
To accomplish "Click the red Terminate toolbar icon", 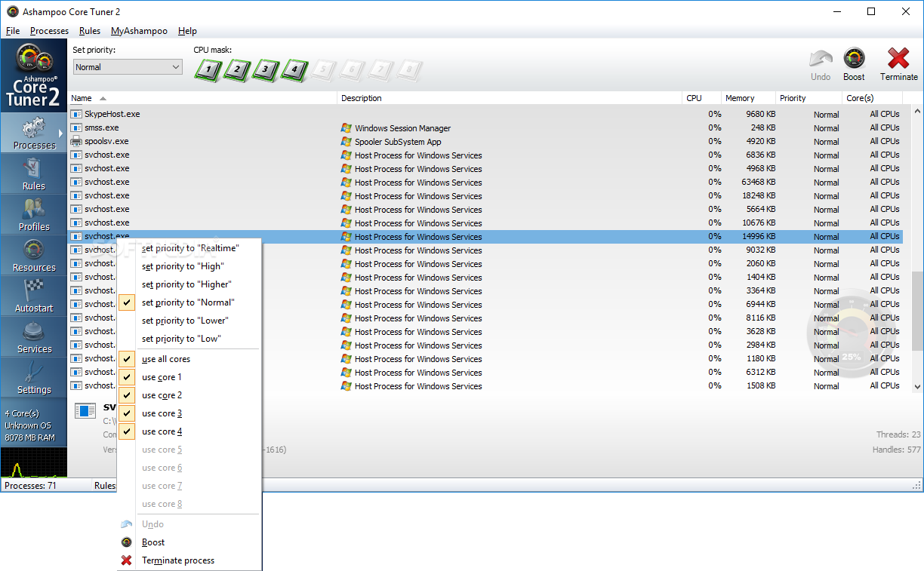I will [898, 58].
